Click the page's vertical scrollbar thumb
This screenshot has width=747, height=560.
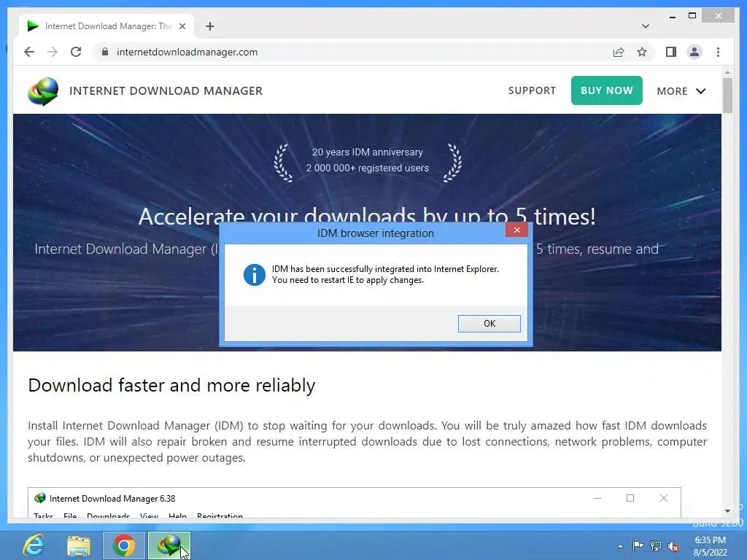[727, 96]
